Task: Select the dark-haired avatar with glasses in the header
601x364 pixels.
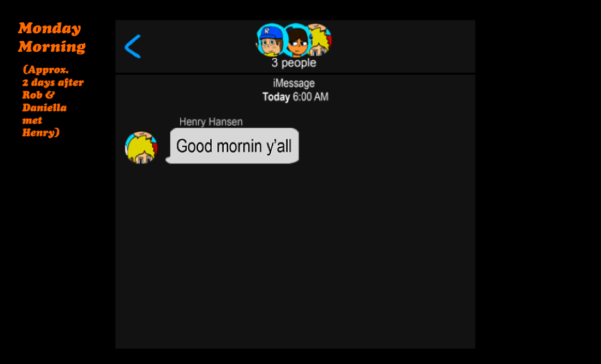Action: pos(297,41)
